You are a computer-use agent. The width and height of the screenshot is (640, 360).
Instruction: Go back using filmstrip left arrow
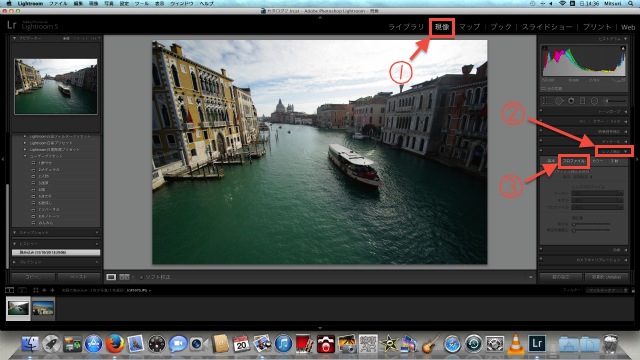(x=44, y=290)
